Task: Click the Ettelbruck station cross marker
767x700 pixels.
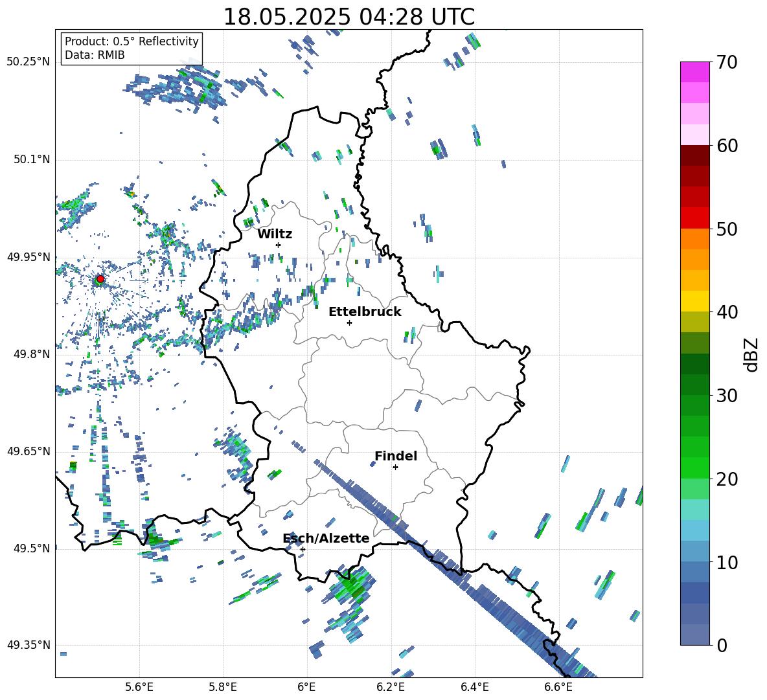Action: [x=349, y=322]
